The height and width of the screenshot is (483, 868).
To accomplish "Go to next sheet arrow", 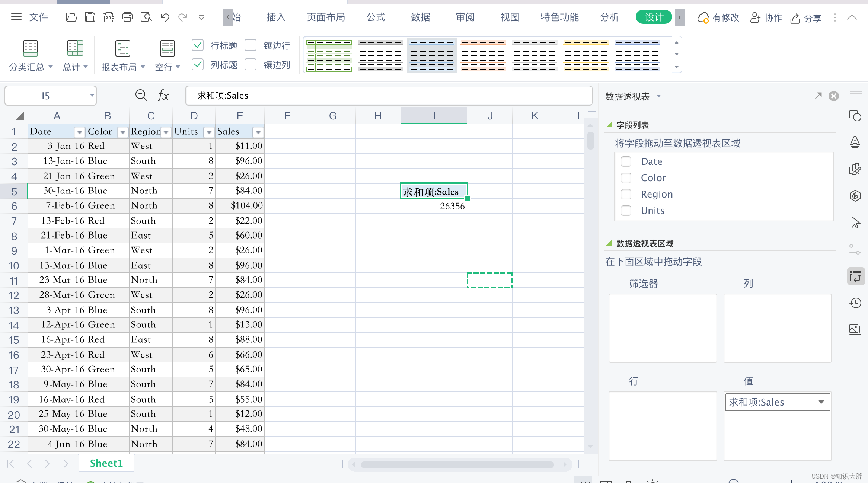I will click(47, 463).
